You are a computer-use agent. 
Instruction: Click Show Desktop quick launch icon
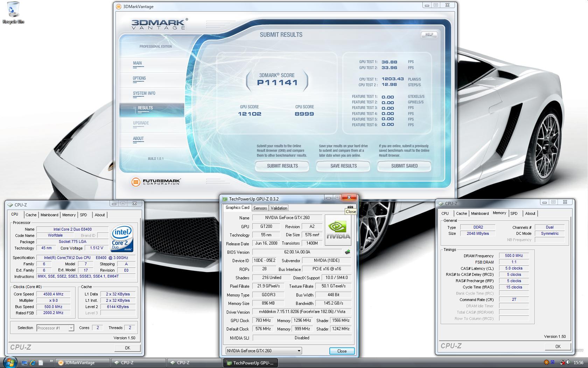point(24,363)
